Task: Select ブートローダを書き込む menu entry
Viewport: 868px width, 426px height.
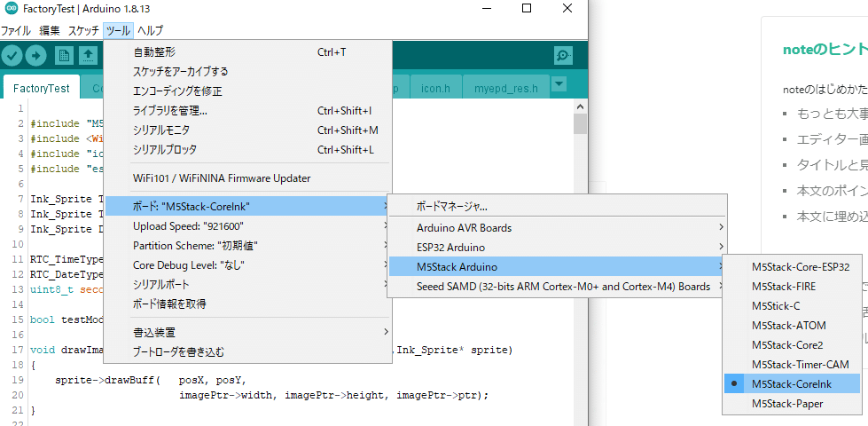Action: click(248, 351)
